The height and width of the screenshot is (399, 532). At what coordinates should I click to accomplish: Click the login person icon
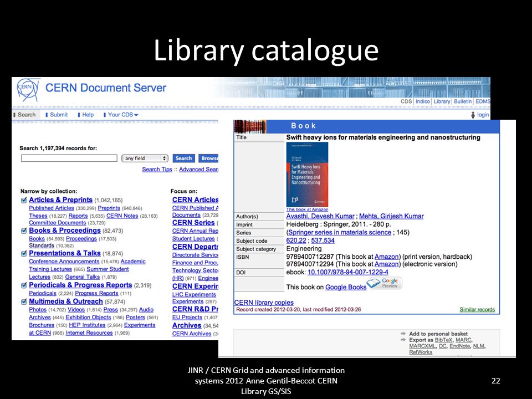click(x=473, y=115)
